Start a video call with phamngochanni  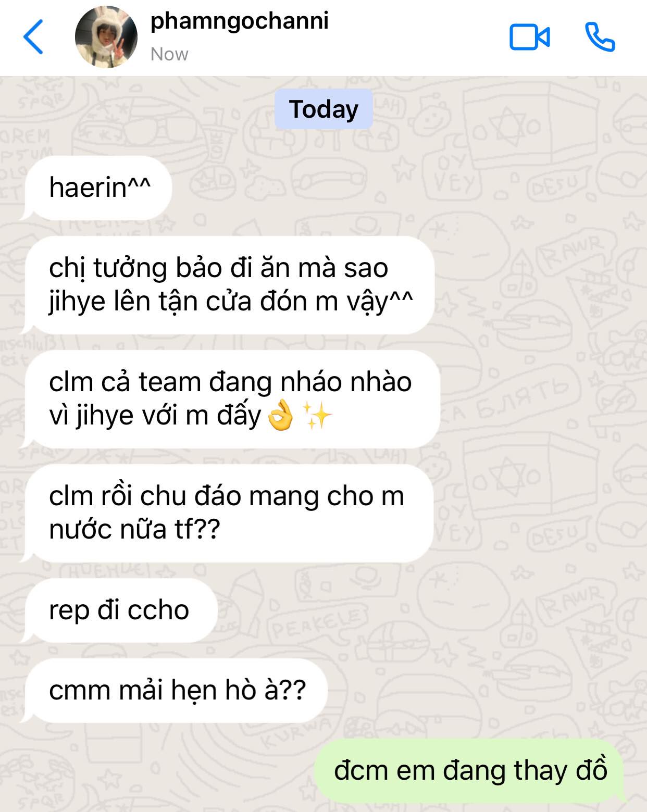[x=529, y=38]
